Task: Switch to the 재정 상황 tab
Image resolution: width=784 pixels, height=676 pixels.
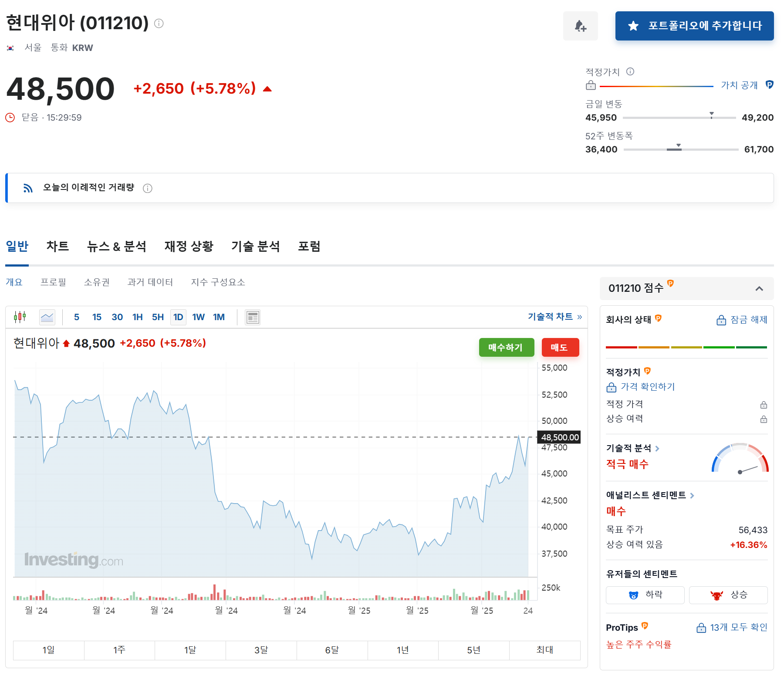Action: [189, 247]
